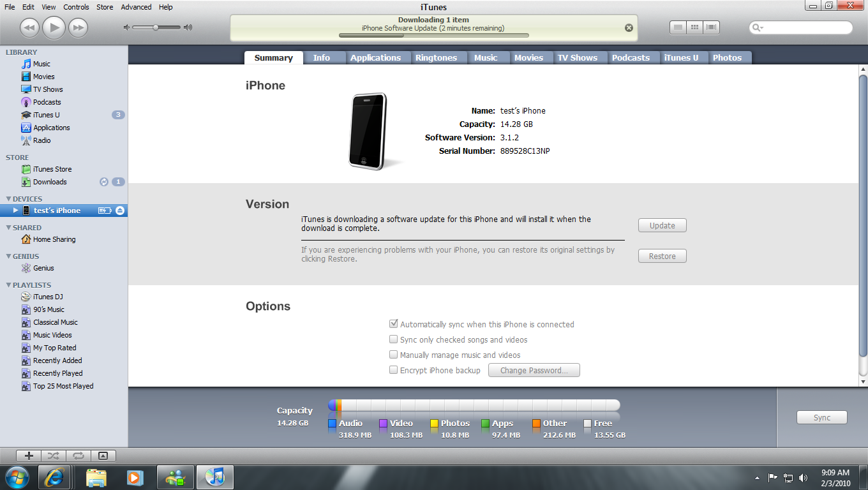Click the Downloads refresh spinner icon
The height and width of the screenshot is (490, 868).
104,182
